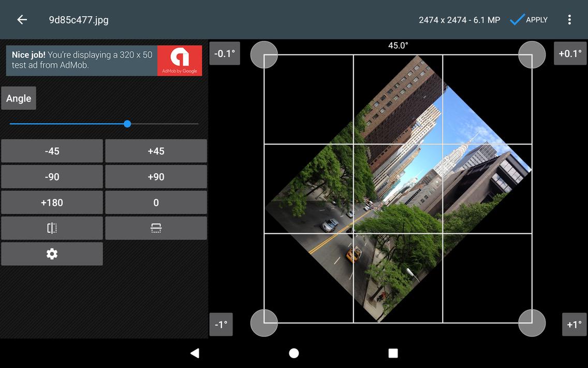This screenshot has height=368, width=588.
Task: Open the three-dot overflow menu
Action: [x=569, y=19]
